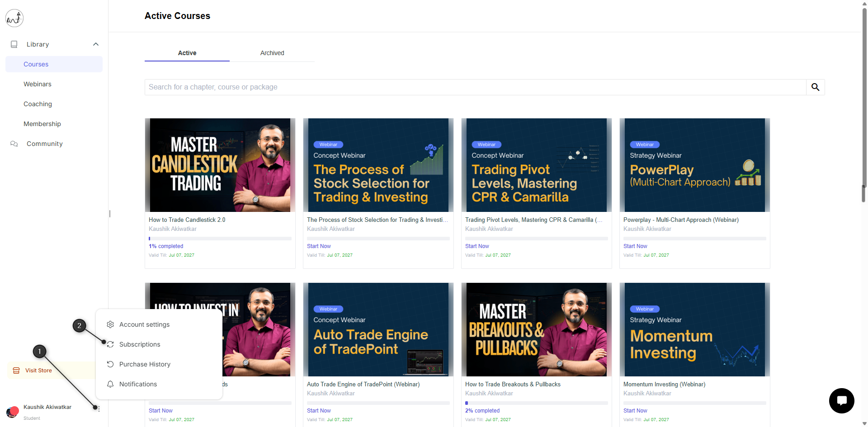
Task: Switch to the Archived tab
Action: (x=272, y=53)
